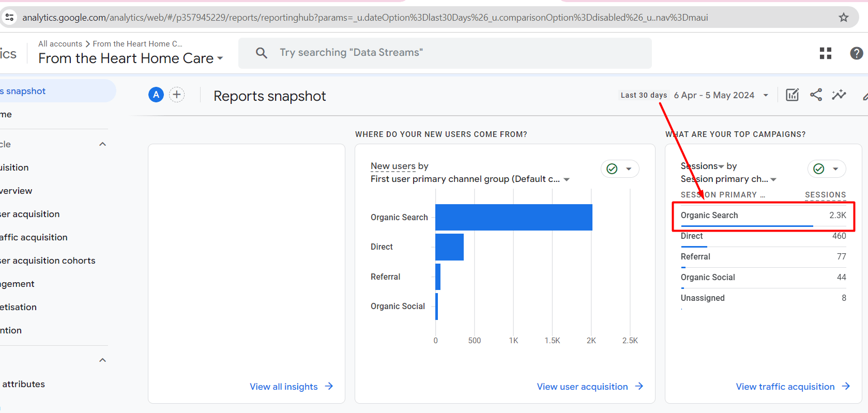Image resolution: width=868 pixels, height=413 pixels.
Task: Click the View all insights link
Action: pos(284,387)
